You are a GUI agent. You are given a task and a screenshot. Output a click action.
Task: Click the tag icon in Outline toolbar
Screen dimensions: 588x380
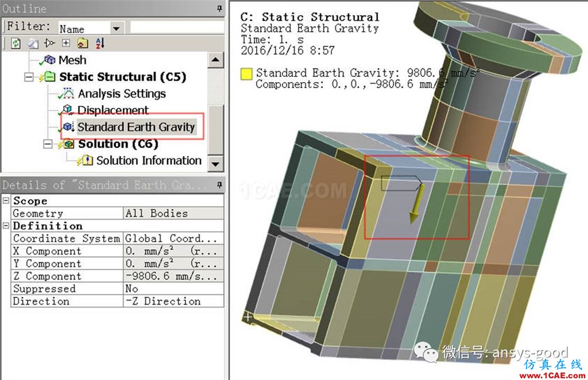[x=33, y=44]
